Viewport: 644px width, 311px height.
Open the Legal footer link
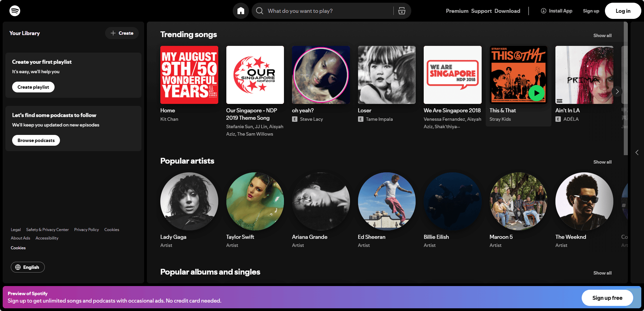coord(16,230)
